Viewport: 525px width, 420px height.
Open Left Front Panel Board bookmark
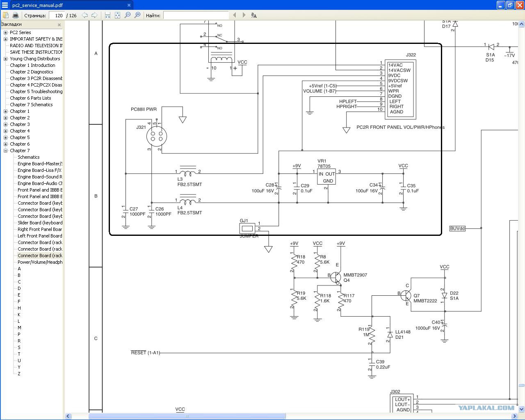tap(40, 236)
